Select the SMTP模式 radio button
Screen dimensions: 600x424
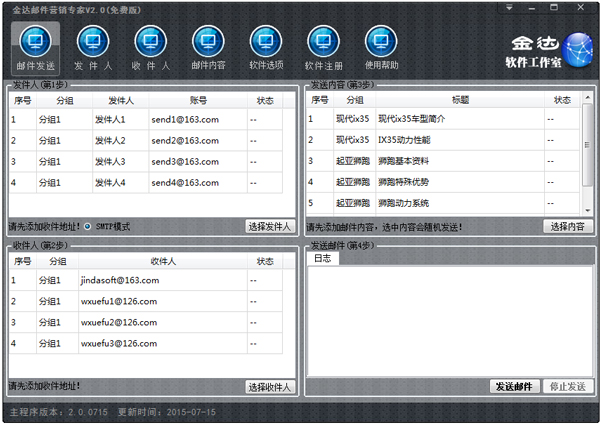[88, 227]
